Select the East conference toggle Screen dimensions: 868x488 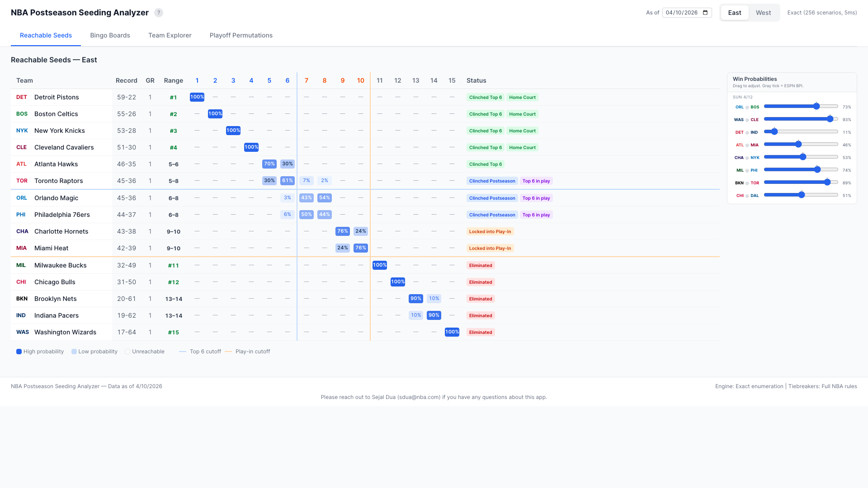(734, 13)
